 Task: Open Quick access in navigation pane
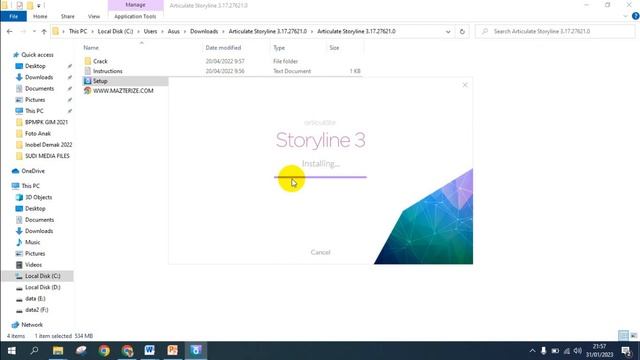click(37, 55)
